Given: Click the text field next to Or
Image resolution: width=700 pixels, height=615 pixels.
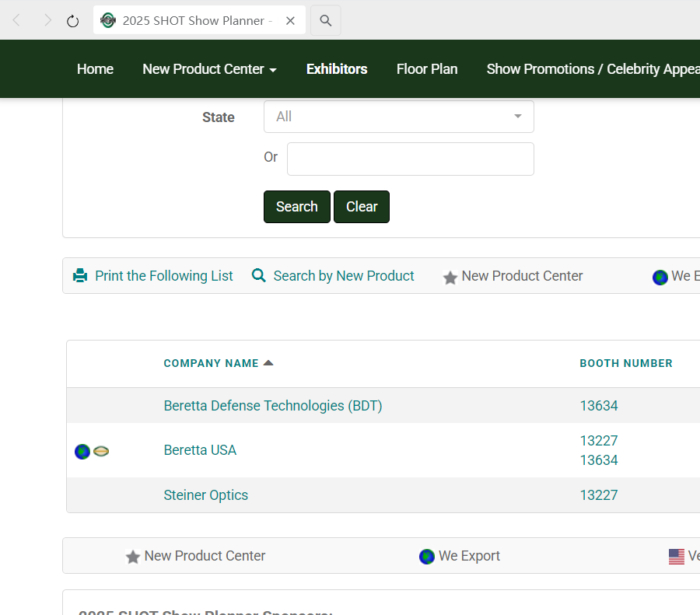Looking at the screenshot, I should coord(410,159).
